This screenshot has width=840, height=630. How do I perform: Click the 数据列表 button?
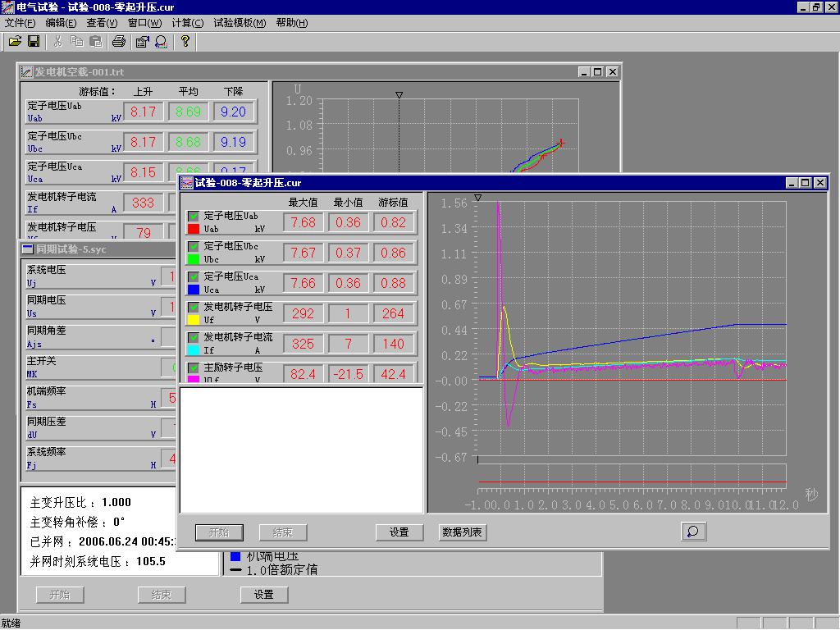click(x=463, y=532)
